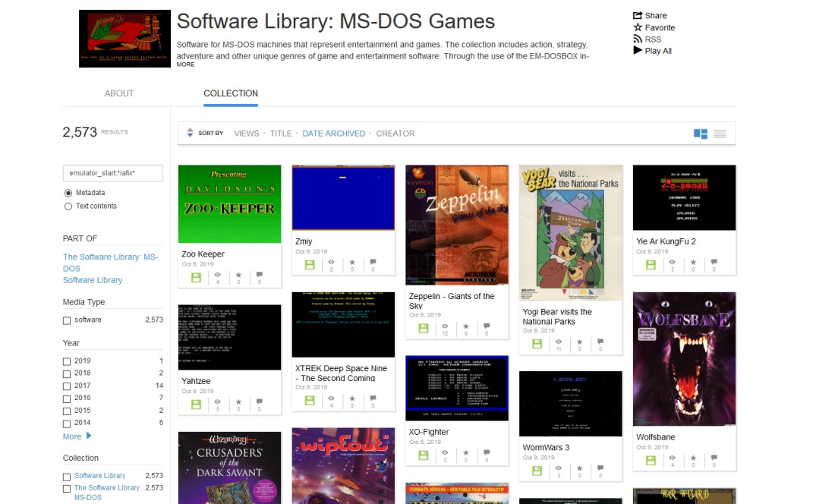Viewport: 835px width, 504px height.
Task: Open the ABOUT tab
Action: (x=118, y=93)
